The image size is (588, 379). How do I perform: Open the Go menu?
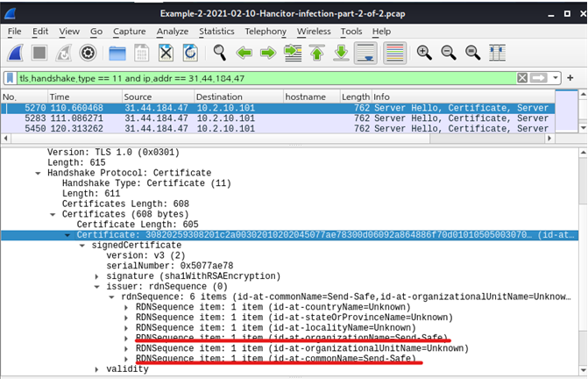pyautogui.click(x=96, y=32)
